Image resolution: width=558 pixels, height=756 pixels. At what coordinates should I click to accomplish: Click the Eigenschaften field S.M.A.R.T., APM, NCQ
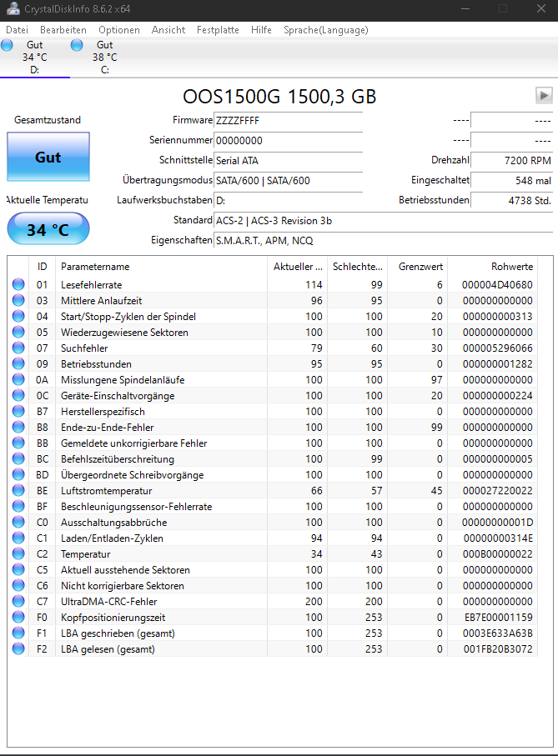(384, 241)
